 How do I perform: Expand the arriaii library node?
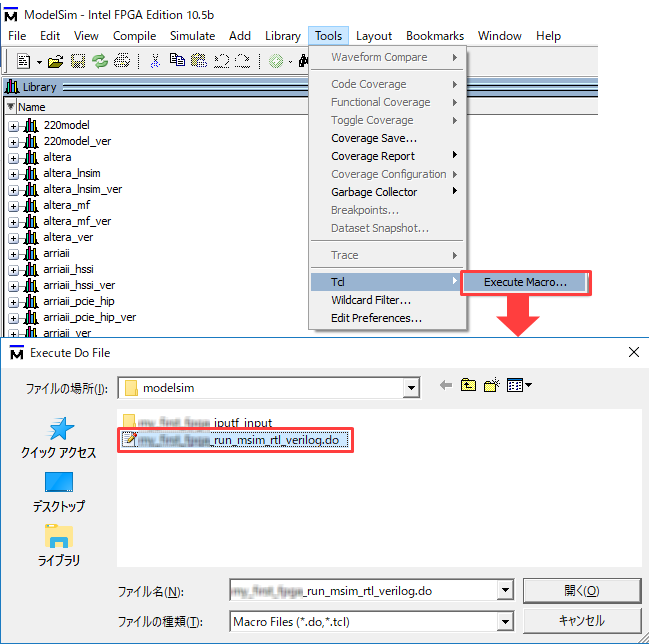pyautogui.click(x=13, y=255)
